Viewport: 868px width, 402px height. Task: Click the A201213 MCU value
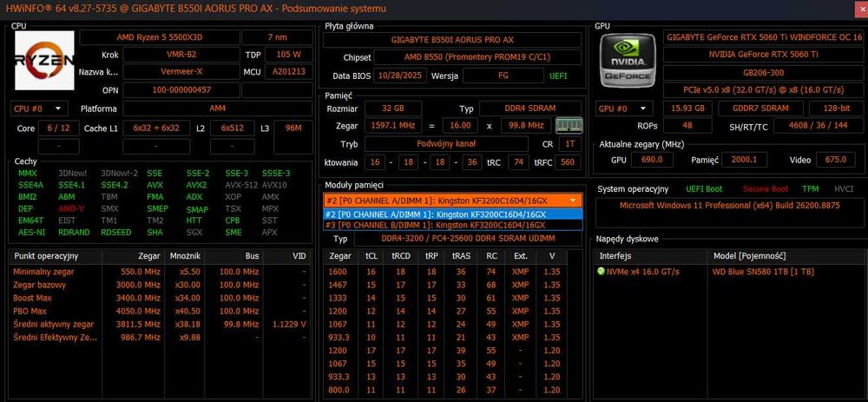288,72
